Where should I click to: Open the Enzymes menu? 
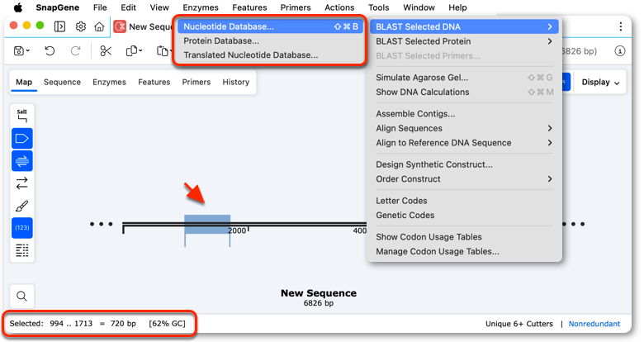click(201, 7)
